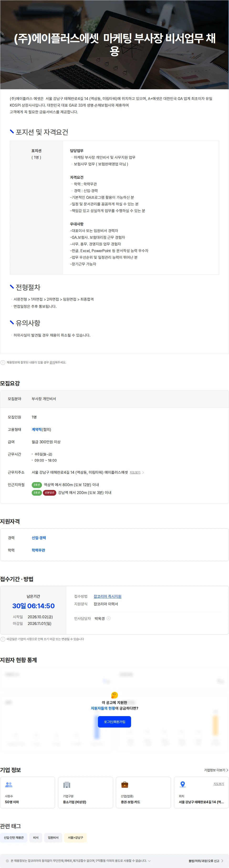Open 기업정보 더보기
Image resolution: width=229 pixels, height=868 pixels.
(214, 770)
